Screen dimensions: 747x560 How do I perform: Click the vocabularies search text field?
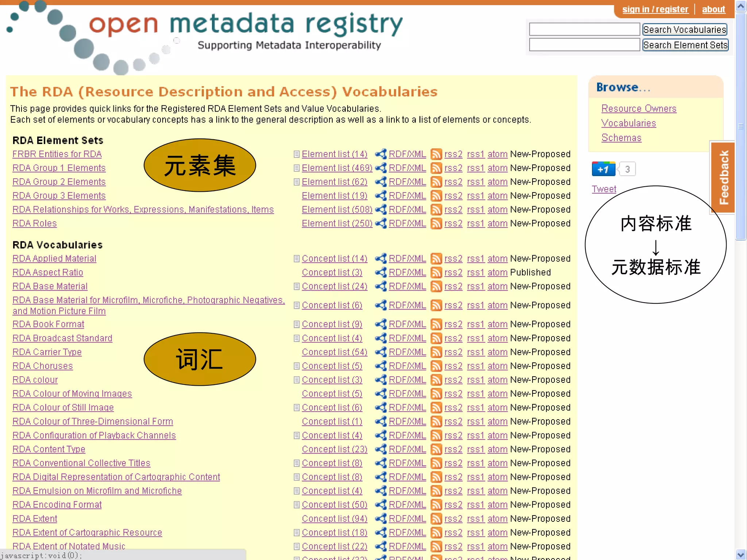[584, 30]
